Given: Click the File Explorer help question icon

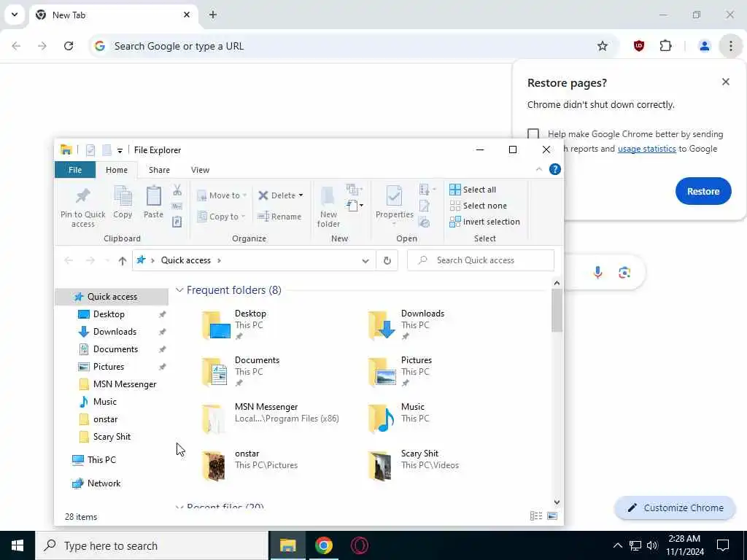Looking at the screenshot, I should click(555, 169).
